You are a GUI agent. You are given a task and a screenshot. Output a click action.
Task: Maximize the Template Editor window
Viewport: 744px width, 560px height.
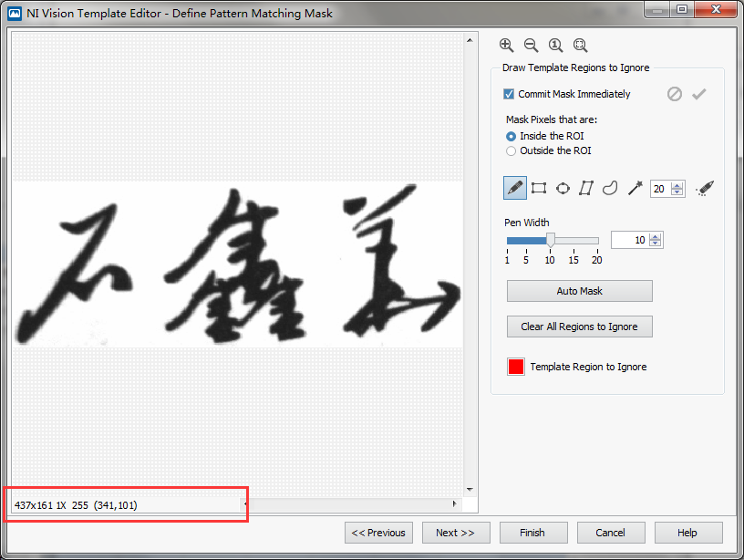point(682,9)
